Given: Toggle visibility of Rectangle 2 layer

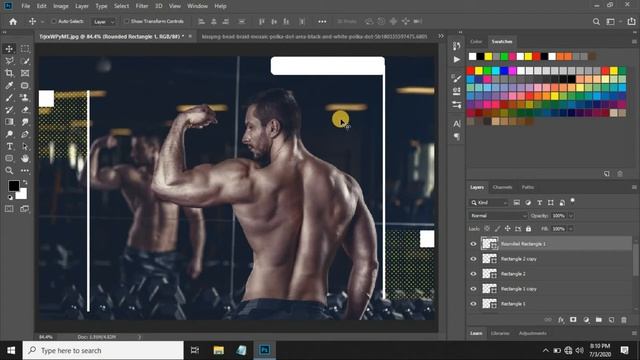Looking at the screenshot, I should point(473,274).
